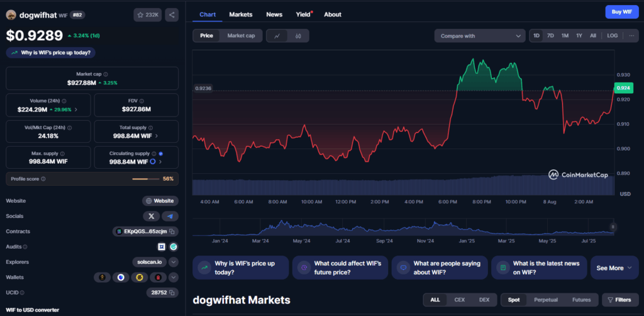
Task: Open the News tab
Action: 274,14
